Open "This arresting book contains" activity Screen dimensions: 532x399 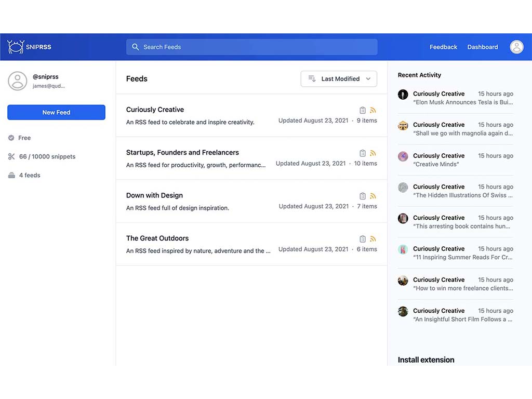tap(461, 227)
